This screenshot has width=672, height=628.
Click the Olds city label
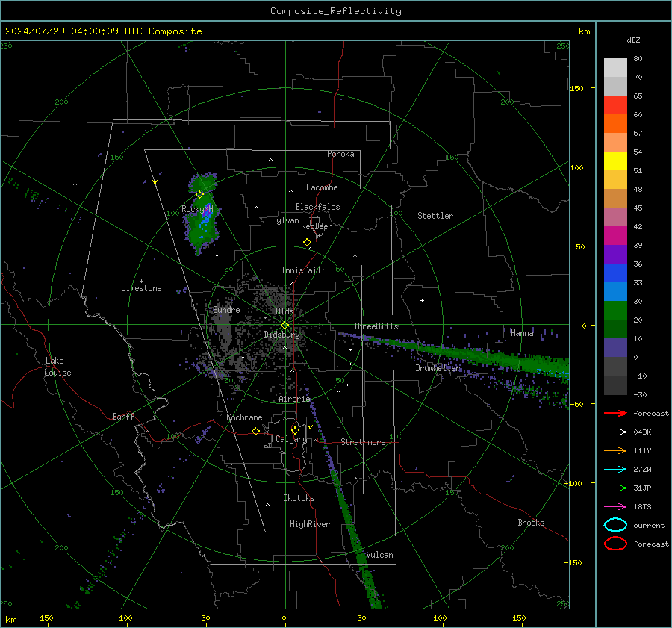(284, 311)
